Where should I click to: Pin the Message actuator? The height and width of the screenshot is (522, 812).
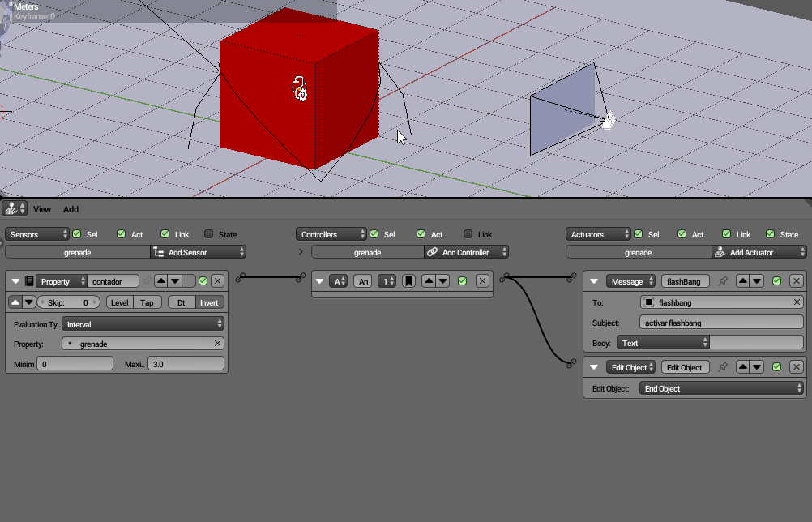tap(723, 281)
